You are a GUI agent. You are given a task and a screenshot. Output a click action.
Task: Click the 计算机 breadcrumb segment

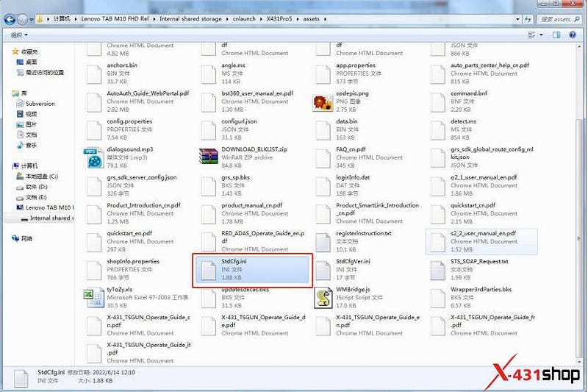coord(62,19)
